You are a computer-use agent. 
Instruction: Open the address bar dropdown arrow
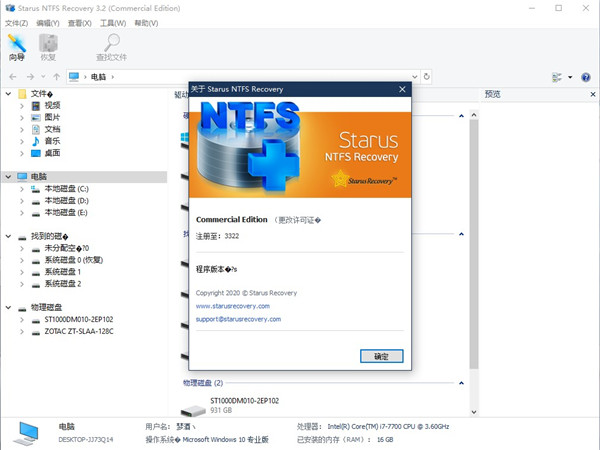(414, 77)
